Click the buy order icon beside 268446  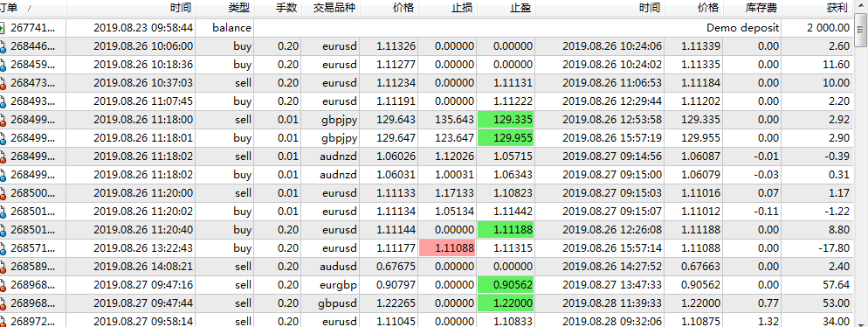[x=3, y=46]
